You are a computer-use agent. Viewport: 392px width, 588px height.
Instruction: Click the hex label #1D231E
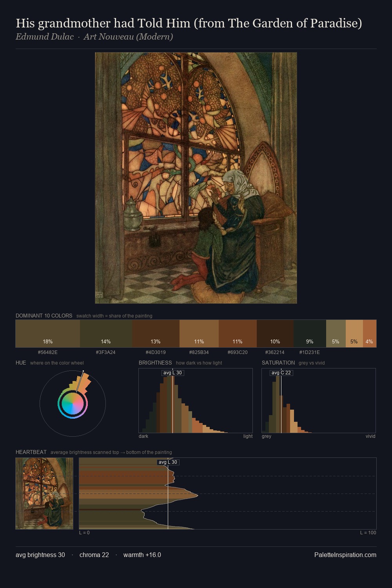tap(310, 352)
